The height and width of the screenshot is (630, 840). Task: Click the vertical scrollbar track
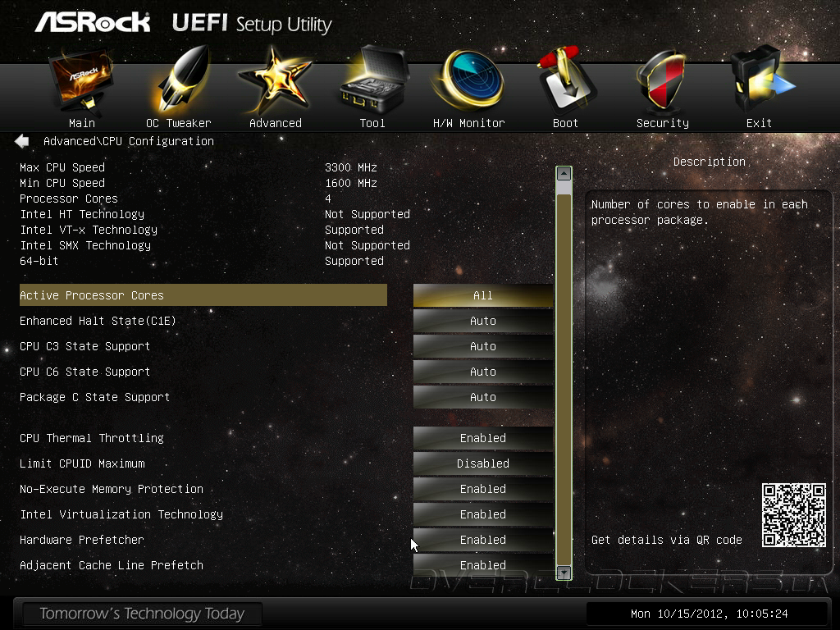564,375
